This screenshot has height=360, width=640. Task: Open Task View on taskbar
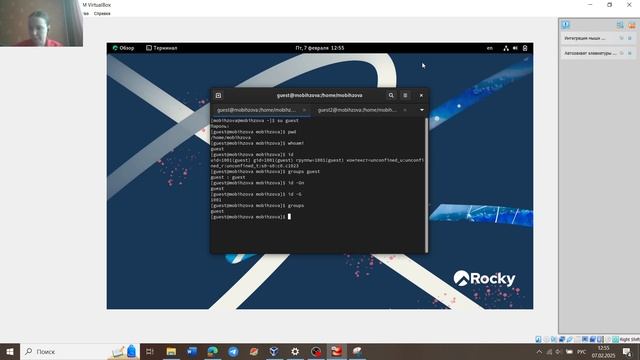[150, 351]
